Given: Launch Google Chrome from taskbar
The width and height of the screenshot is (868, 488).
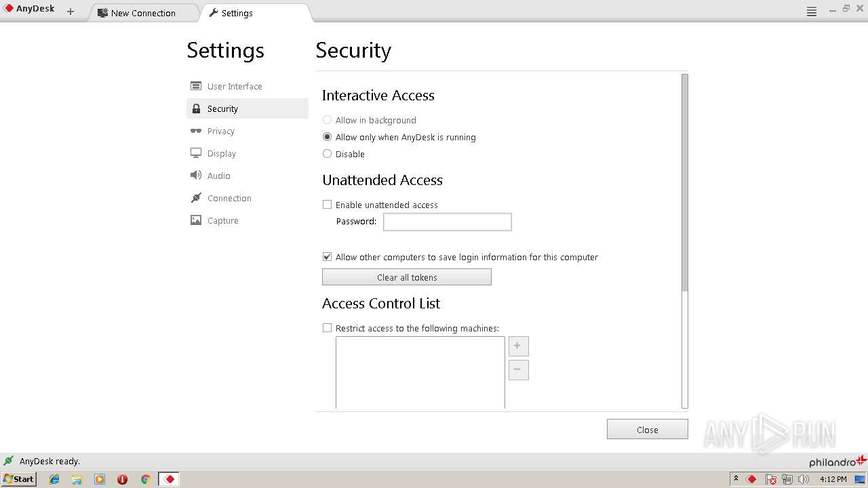Looking at the screenshot, I should click(x=145, y=479).
